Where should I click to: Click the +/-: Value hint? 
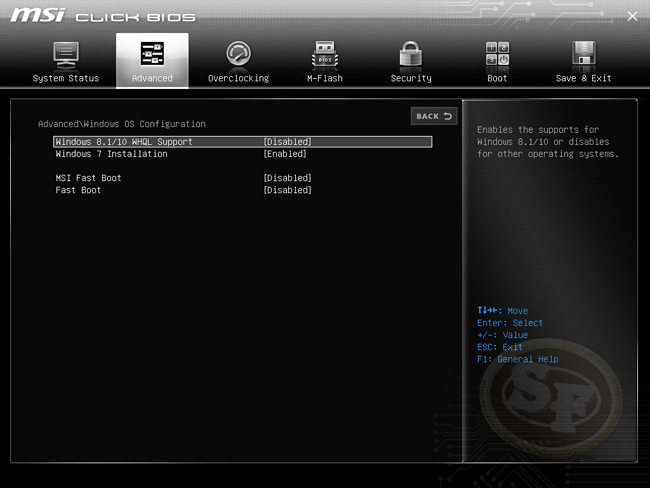point(502,335)
